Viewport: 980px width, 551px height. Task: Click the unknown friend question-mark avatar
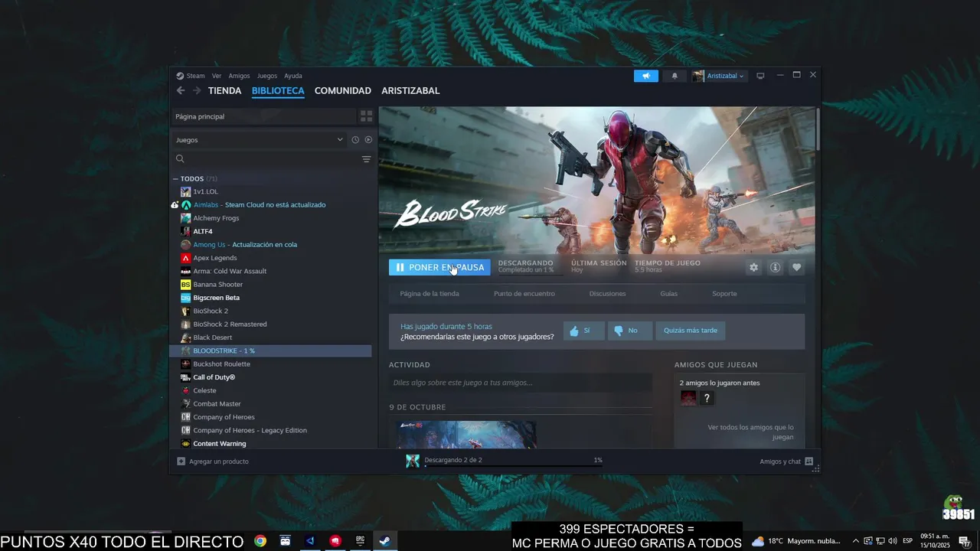pos(707,398)
